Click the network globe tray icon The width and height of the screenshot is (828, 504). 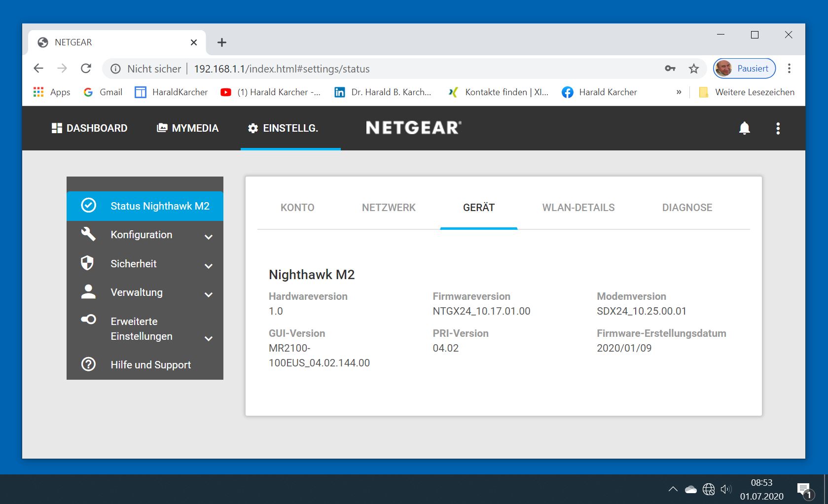[708, 489]
